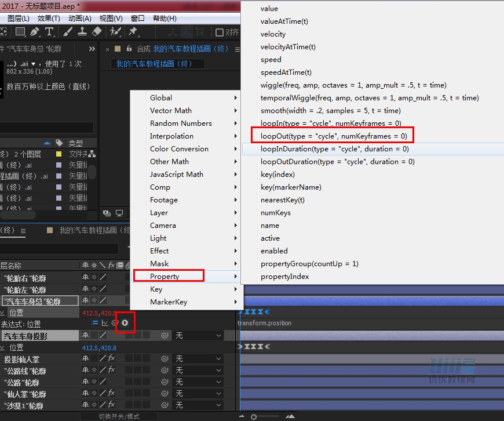The height and width of the screenshot is (421, 504).
Task: Activate the Eraser tool
Action: tap(97, 32)
